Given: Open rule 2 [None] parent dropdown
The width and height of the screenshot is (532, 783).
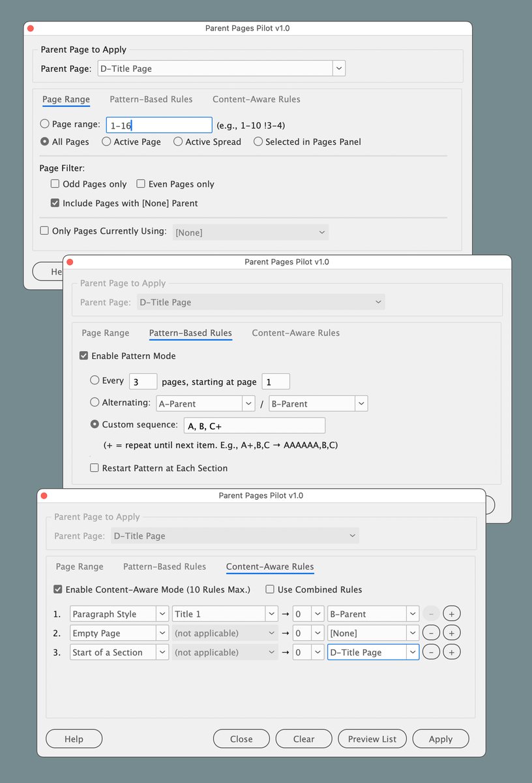Looking at the screenshot, I should [x=373, y=633].
